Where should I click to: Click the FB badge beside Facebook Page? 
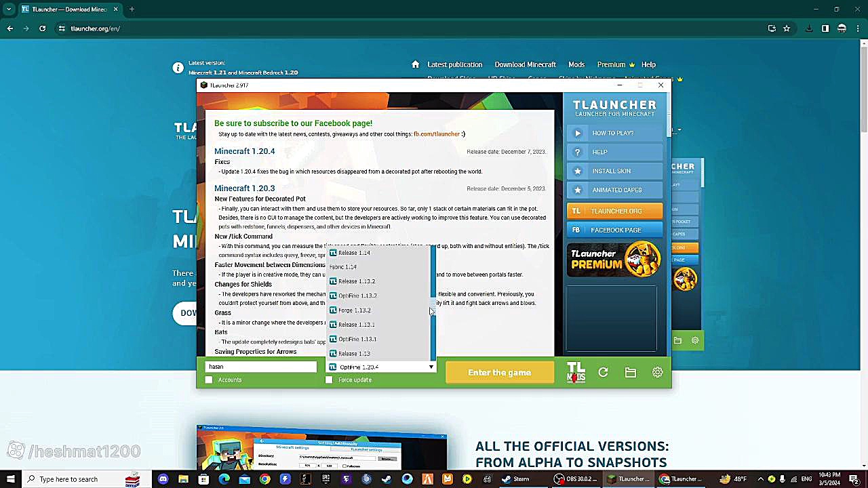[576, 230]
